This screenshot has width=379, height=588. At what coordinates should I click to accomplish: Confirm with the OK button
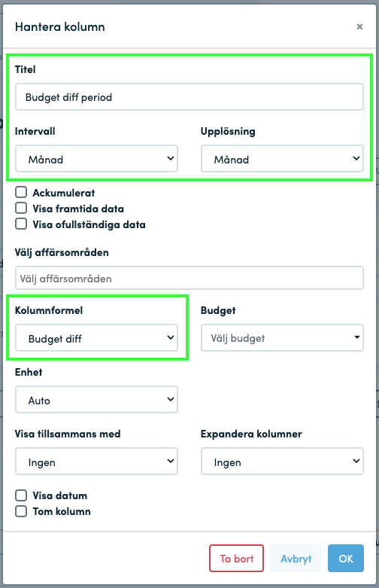point(346,559)
